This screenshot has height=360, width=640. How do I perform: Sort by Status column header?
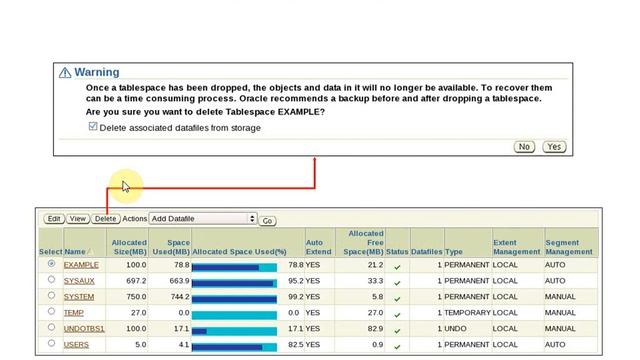tap(397, 252)
